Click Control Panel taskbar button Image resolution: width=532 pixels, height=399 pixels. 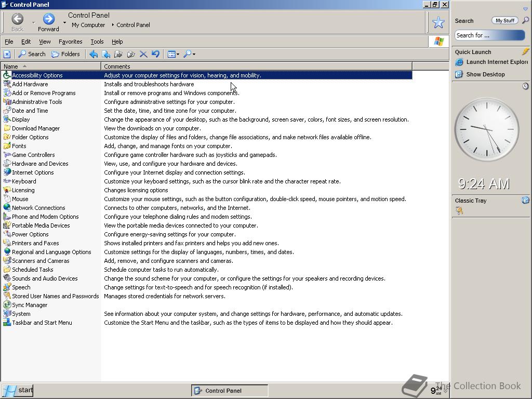229,391
